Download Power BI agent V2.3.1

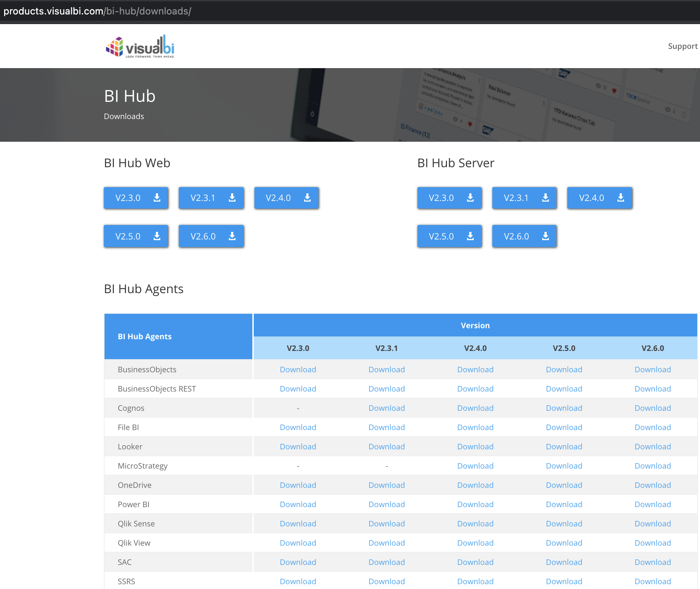point(386,504)
